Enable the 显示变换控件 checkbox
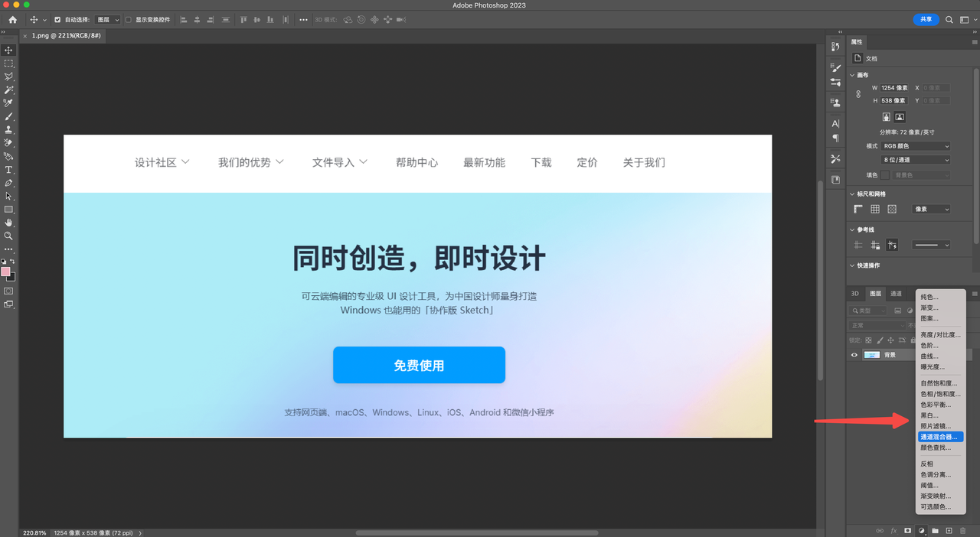This screenshot has height=537, width=980. 128,20
